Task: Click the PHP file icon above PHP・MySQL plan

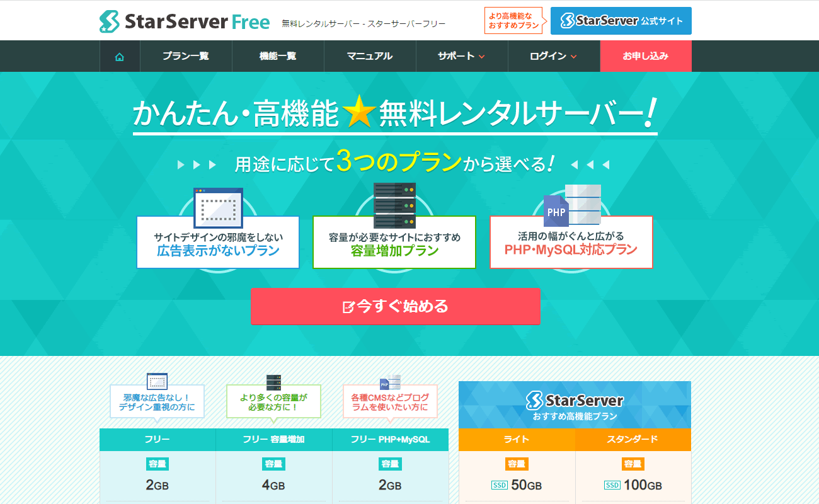Action: click(x=556, y=210)
